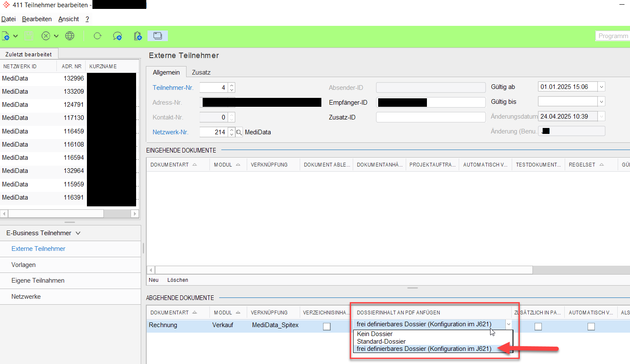
Task: Click the refresh icon in toolbar
Action: point(98,36)
